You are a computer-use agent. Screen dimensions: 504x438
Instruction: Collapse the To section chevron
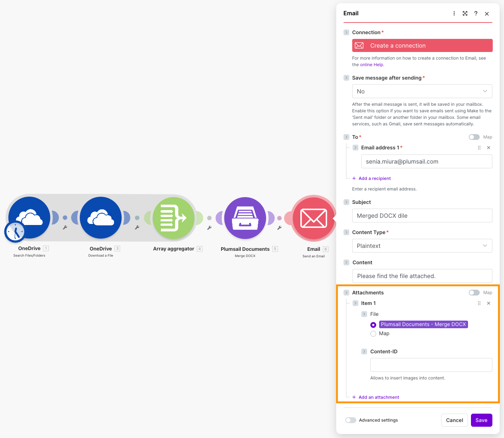tap(346, 137)
